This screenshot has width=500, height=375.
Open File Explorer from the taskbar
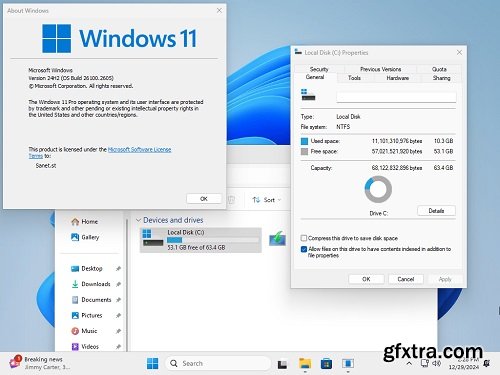pyautogui.click(x=305, y=363)
